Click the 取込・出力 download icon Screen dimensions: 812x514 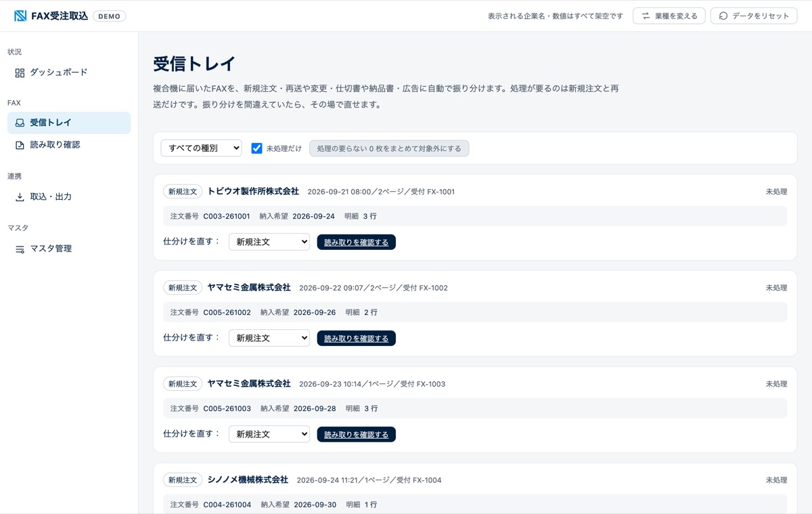(20, 197)
